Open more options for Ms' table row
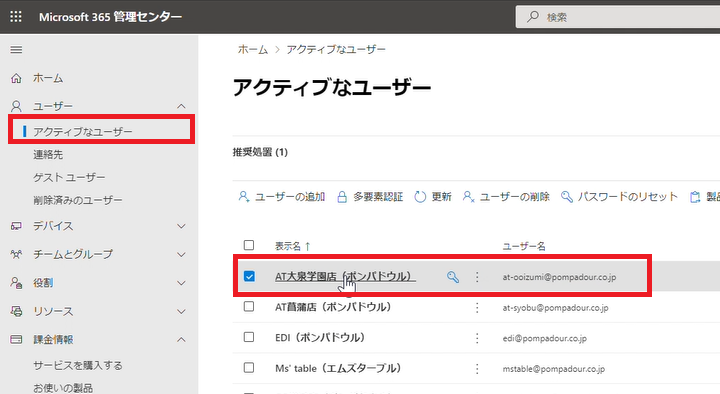This screenshot has width=720, height=394. (477, 368)
